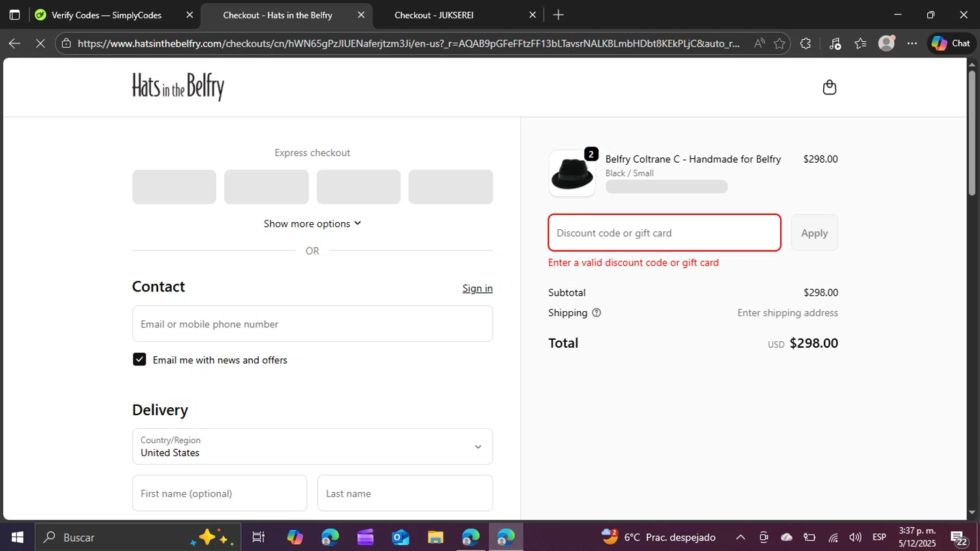Switch to Checkout - JUKSEREI tab
This screenshot has height=551, width=980.
434,14
